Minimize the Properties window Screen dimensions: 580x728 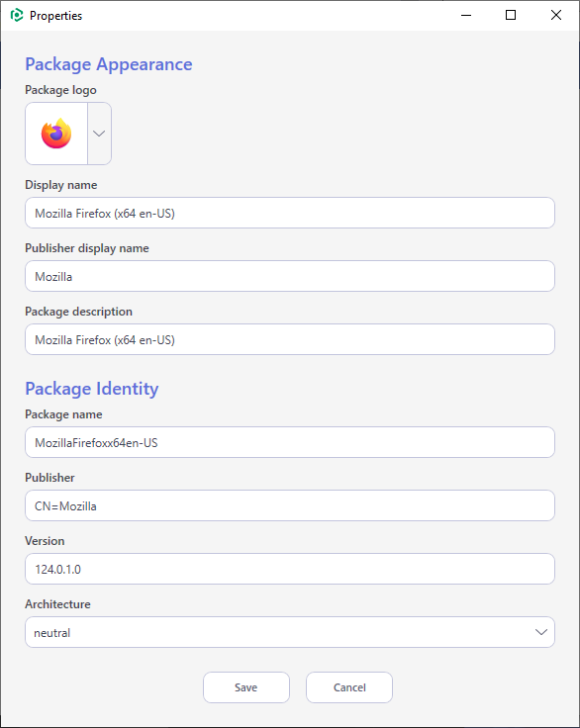466,15
